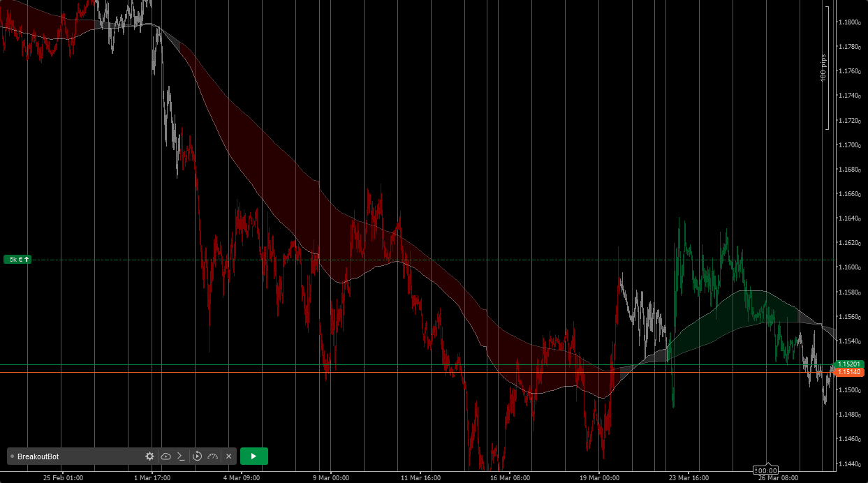Start BreakoutBot with green play button
The height and width of the screenshot is (483, 868).
pos(253,456)
